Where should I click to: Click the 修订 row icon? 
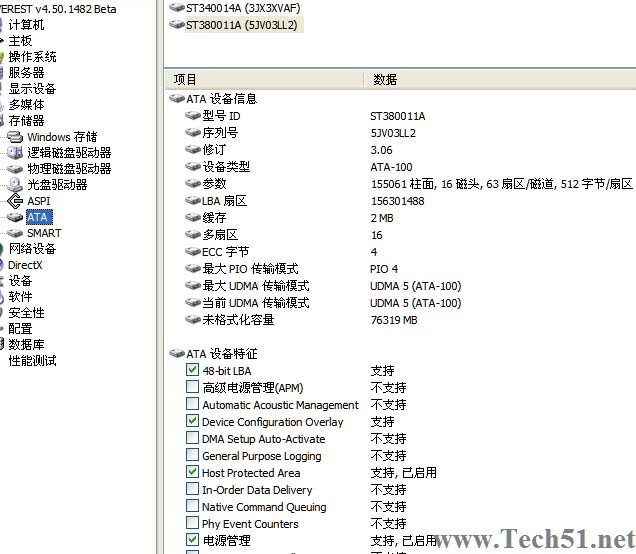(193, 150)
